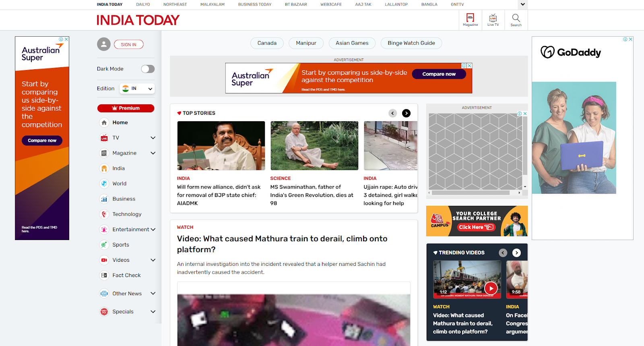Click the Entertainment sidebar icon
This screenshot has height=346, width=644.
click(x=104, y=230)
